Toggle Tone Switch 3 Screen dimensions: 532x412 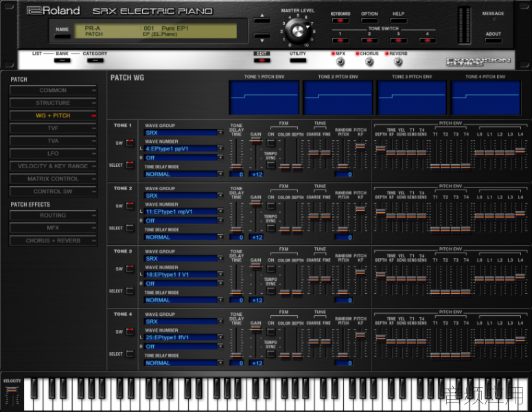398,41
